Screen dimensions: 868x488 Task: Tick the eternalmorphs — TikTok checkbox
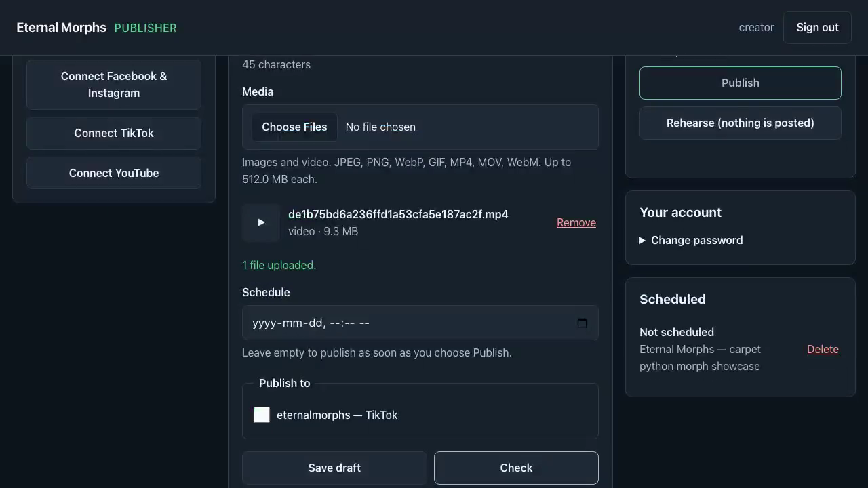click(x=262, y=415)
